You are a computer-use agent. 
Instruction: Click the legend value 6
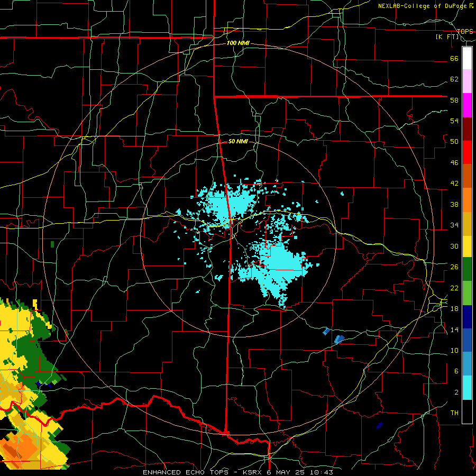coord(456,371)
